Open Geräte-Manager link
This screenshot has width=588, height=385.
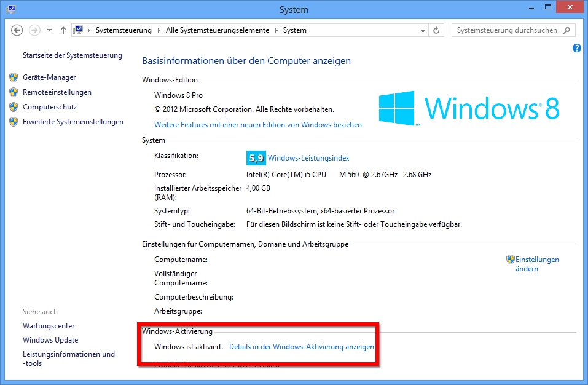[49, 77]
